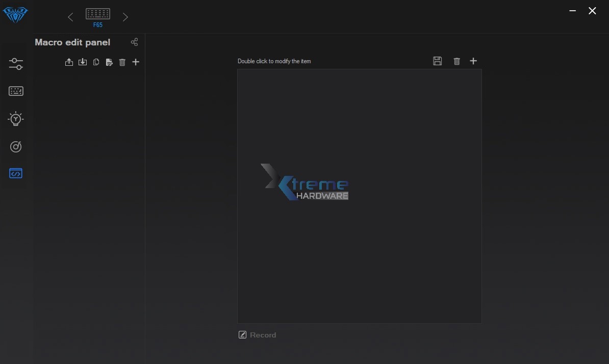Open the settings sliders page in sidebar

coord(16,64)
